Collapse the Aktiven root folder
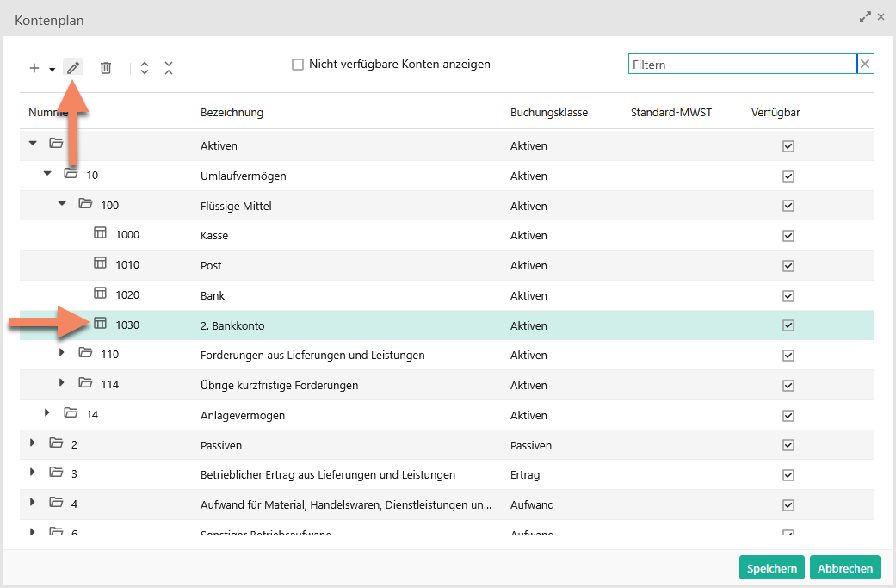 (x=34, y=143)
